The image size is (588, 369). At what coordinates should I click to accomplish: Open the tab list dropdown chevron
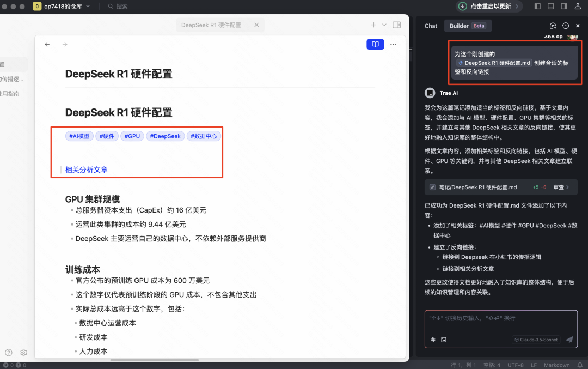pos(383,25)
